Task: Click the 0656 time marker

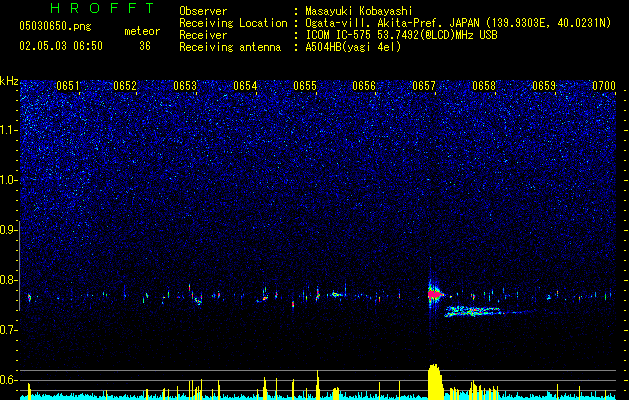Action: click(364, 86)
